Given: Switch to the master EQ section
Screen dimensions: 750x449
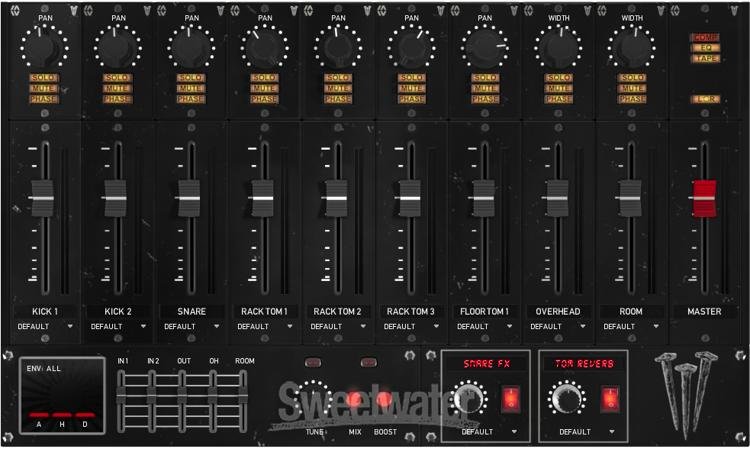Looking at the screenshot, I should tap(704, 48).
